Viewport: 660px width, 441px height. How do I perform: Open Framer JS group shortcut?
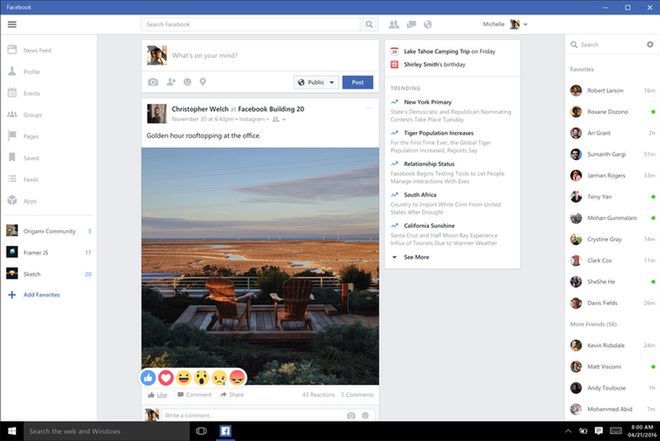[x=49, y=252]
